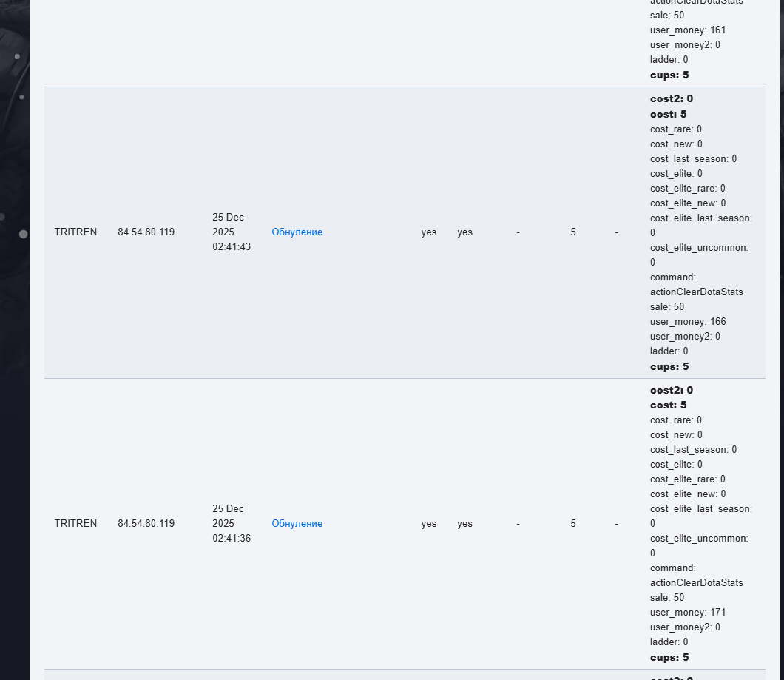Image resolution: width=784 pixels, height=680 pixels.
Task: Click IP 84.54.80.119 in the 02:41:36 row
Action: (146, 524)
